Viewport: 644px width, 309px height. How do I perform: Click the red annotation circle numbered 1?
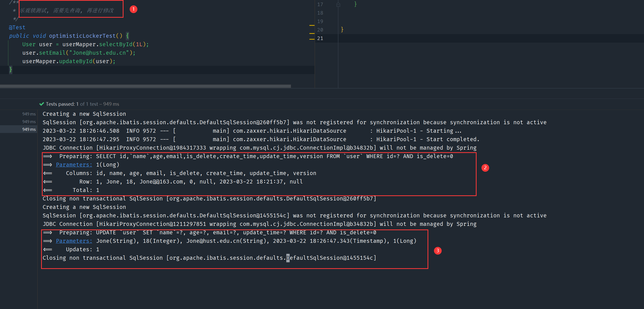133,9
